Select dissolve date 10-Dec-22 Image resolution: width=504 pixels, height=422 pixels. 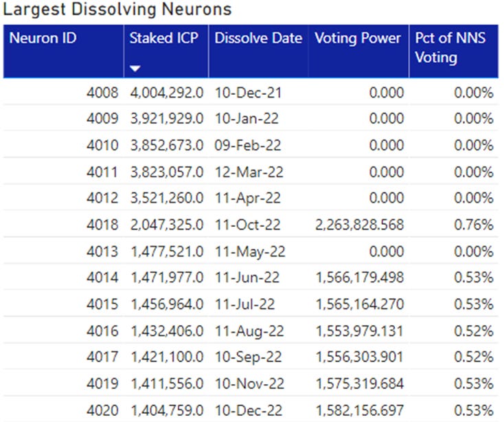click(x=249, y=410)
